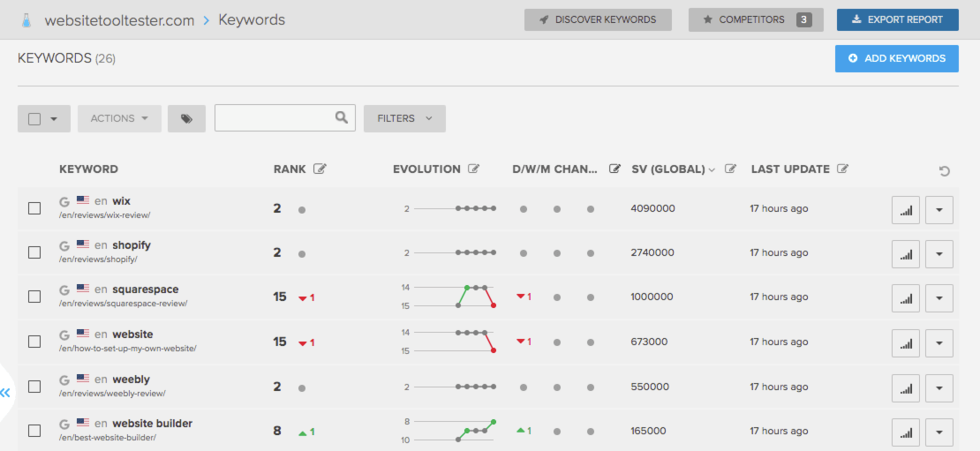Click the flask logo icon
The height and width of the screenshot is (451, 980).
26,20
